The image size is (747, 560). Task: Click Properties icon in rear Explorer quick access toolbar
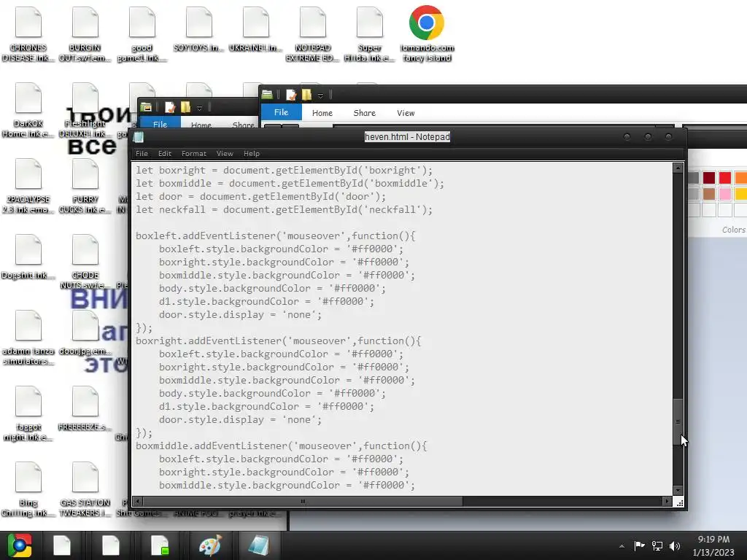tap(169, 107)
